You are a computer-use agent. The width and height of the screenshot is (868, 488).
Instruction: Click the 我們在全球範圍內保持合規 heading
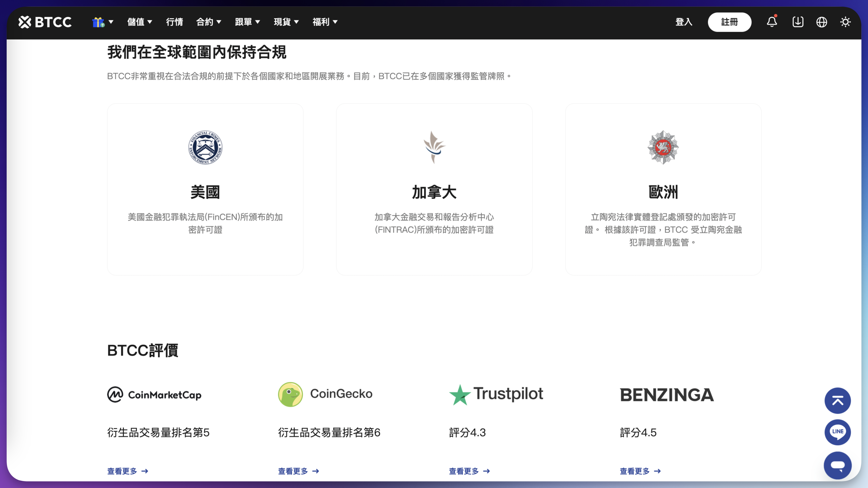coord(197,52)
